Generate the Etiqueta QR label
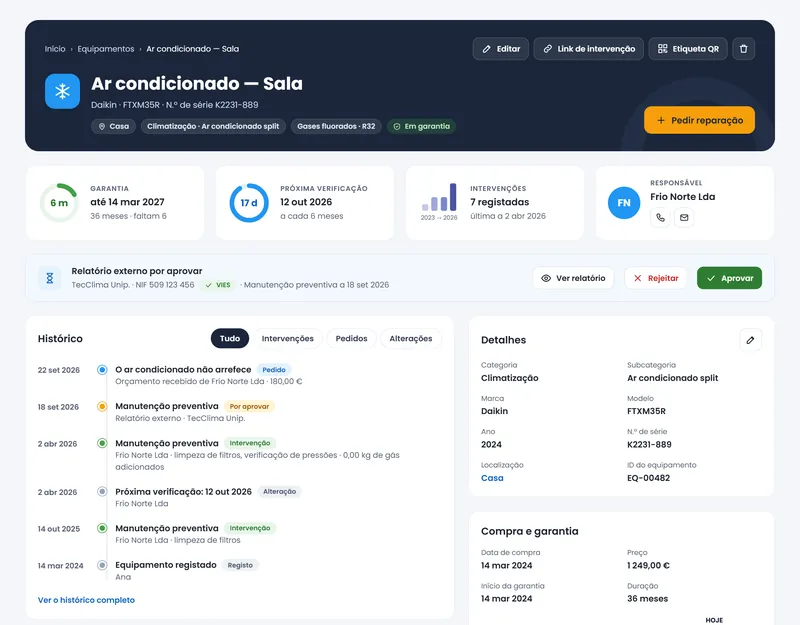 click(688, 49)
